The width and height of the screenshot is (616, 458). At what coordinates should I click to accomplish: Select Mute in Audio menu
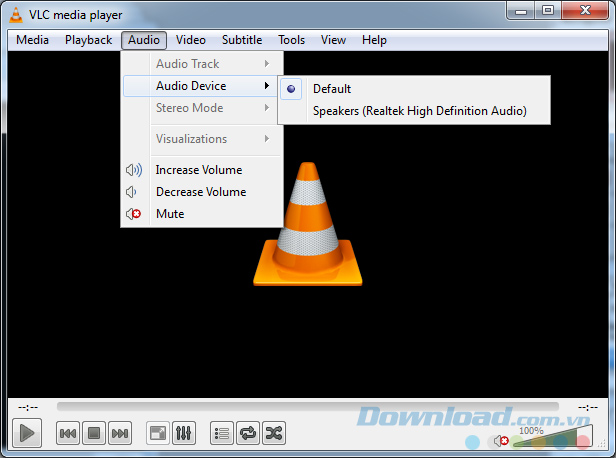(202, 214)
